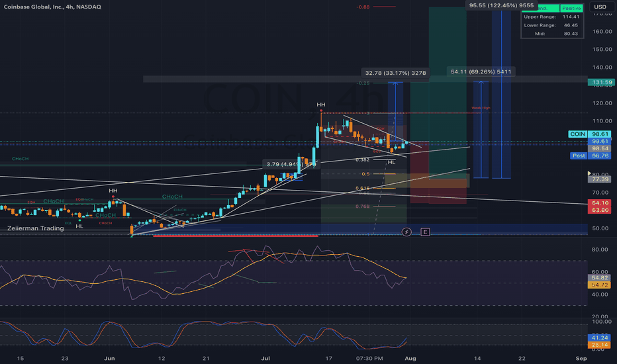Select measurement label 95.55 (122.45%) 9555

coord(501,5)
